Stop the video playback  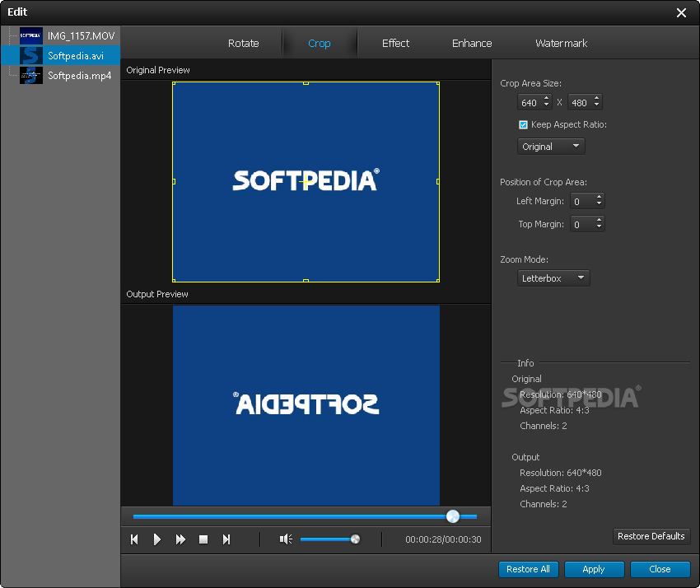click(203, 539)
